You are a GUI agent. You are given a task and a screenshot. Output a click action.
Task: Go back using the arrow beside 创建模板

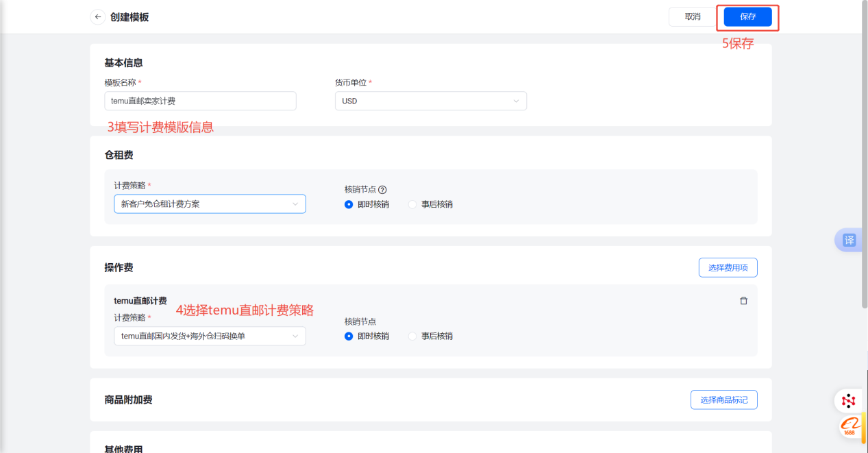tap(98, 16)
